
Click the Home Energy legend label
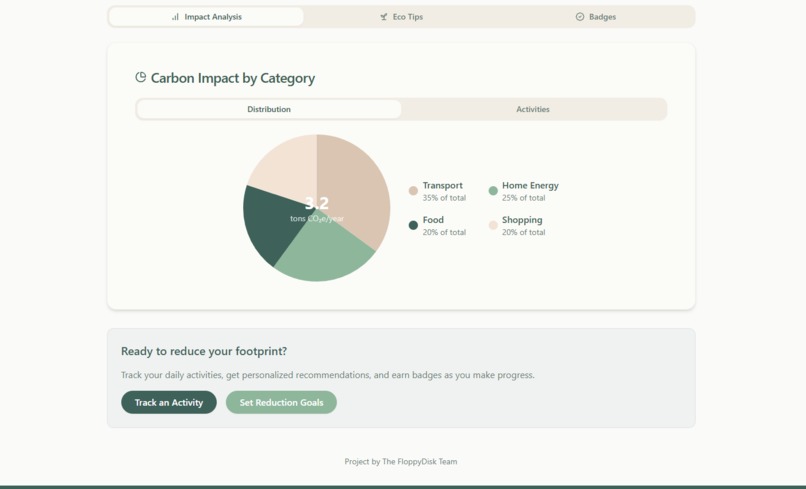[530, 186]
